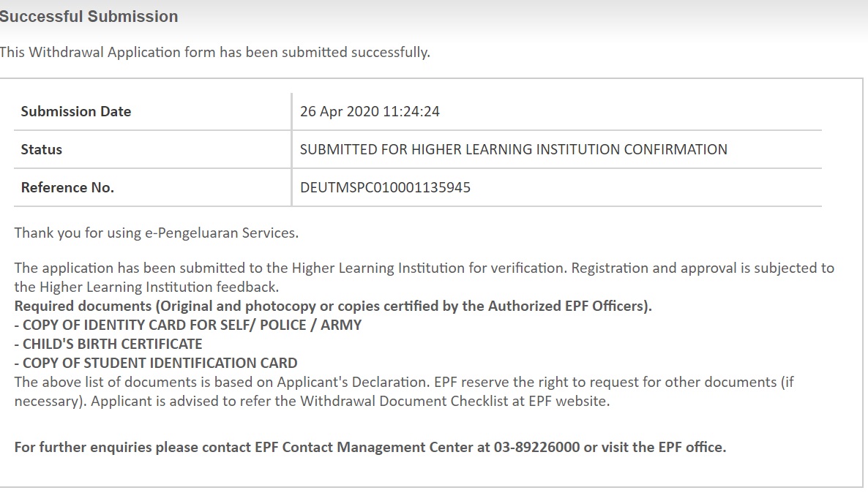Select the Copy of Identity Card item
868x493 pixels.
coord(188,325)
